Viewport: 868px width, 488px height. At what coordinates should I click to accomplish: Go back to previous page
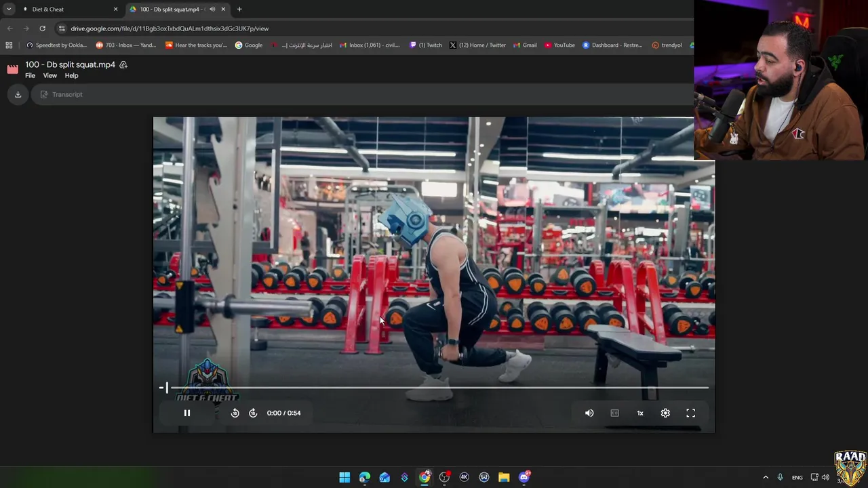pyautogui.click(x=9, y=28)
